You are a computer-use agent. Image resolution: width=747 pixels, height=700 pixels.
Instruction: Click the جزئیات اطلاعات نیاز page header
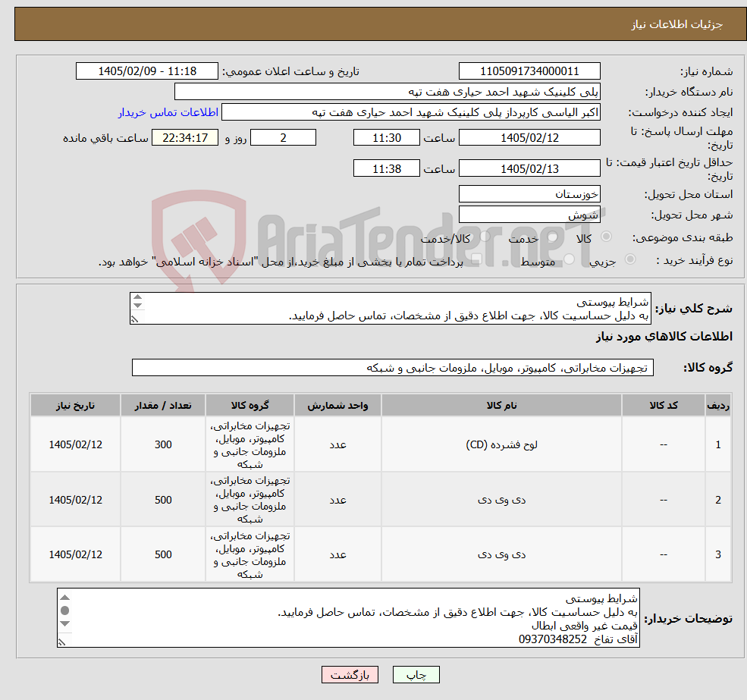677,24
